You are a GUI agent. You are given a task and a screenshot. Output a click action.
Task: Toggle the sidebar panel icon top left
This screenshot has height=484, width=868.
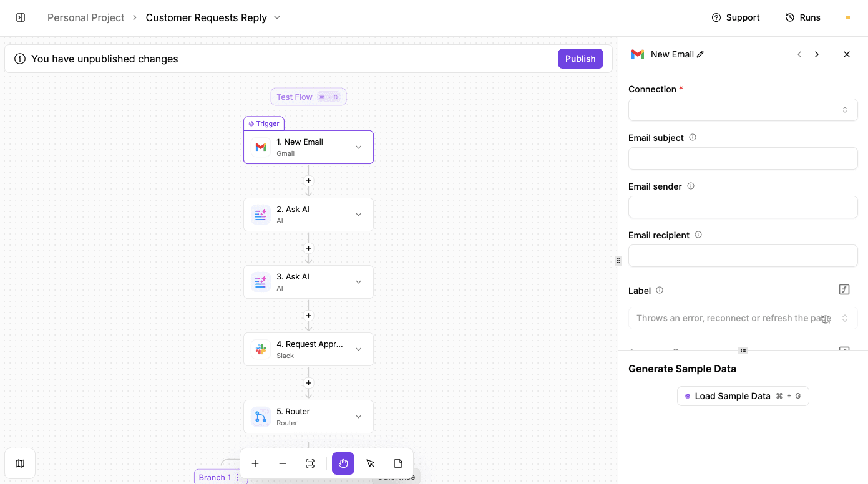click(x=21, y=17)
